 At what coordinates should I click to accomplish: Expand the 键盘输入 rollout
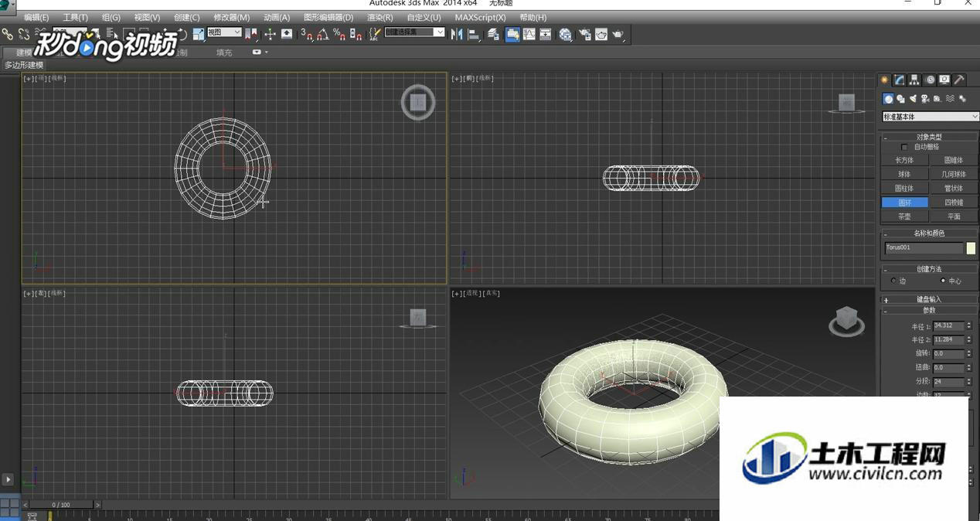click(x=930, y=299)
